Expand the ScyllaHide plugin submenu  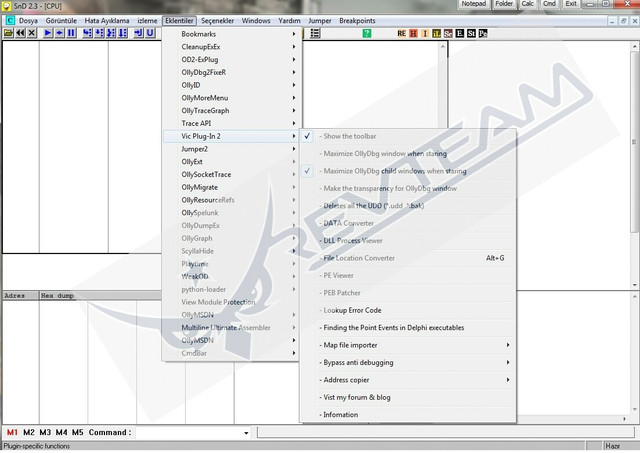(x=231, y=251)
